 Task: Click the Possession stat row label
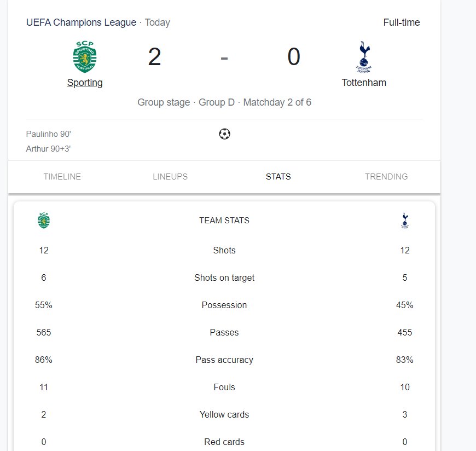click(224, 305)
